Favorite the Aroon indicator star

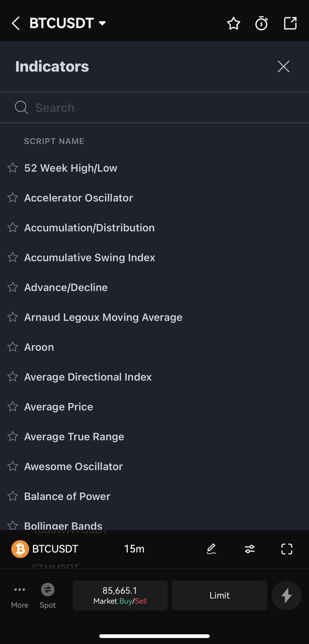click(x=13, y=347)
